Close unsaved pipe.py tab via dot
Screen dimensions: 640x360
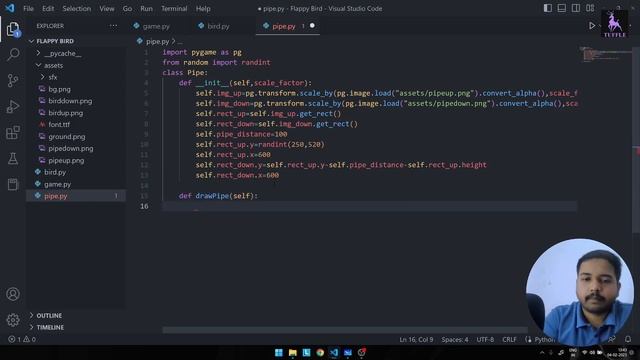[312, 26]
